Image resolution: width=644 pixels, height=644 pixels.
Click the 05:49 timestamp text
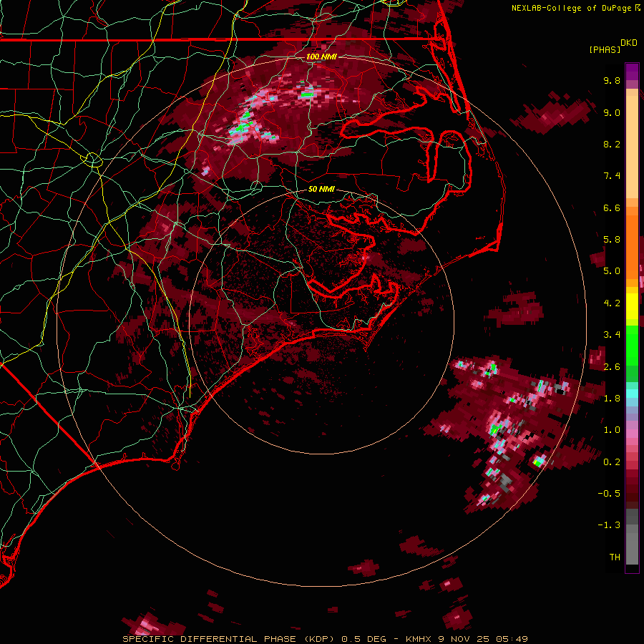(x=512, y=639)
